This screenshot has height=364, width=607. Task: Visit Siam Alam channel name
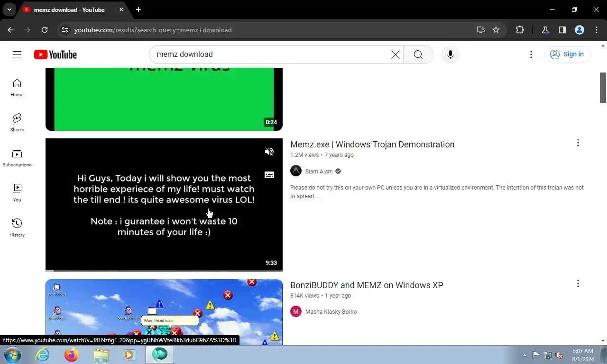(x=319, y=172)
